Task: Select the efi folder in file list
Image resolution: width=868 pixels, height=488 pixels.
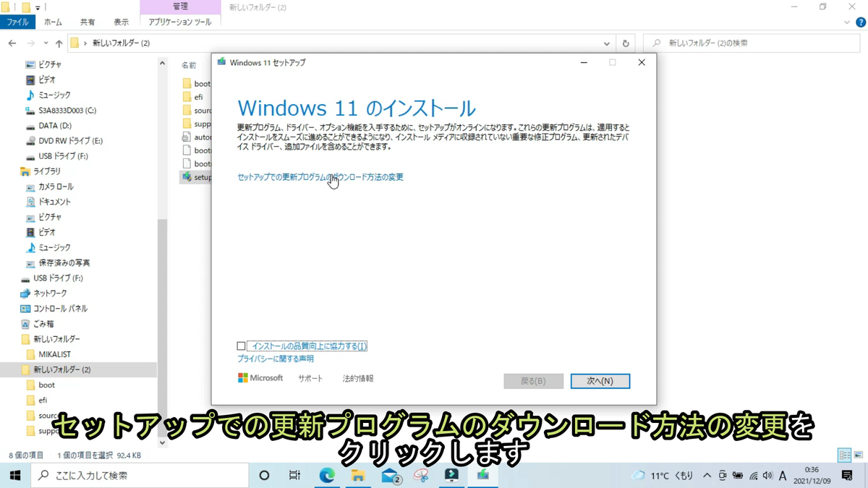Action: tap(194, 97)
